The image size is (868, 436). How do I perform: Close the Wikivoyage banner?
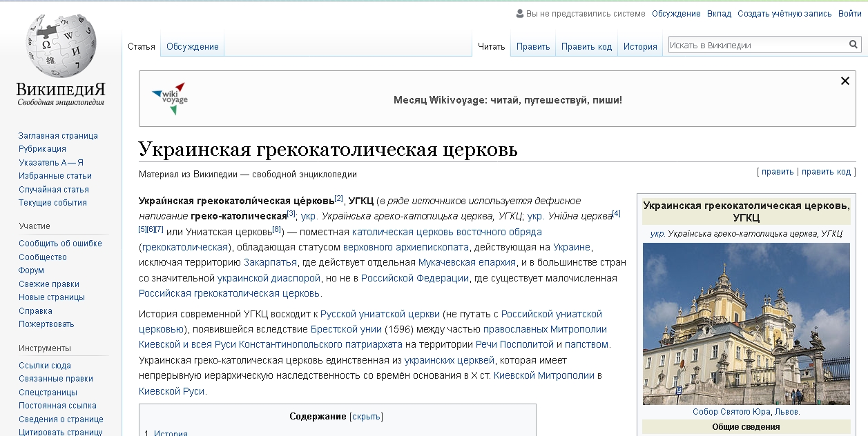[845, 81]
